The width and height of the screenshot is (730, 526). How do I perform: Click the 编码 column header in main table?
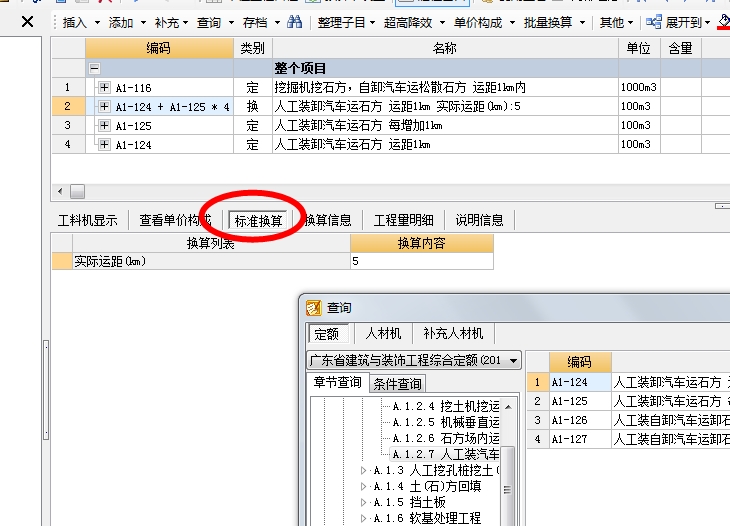point(159,48)
